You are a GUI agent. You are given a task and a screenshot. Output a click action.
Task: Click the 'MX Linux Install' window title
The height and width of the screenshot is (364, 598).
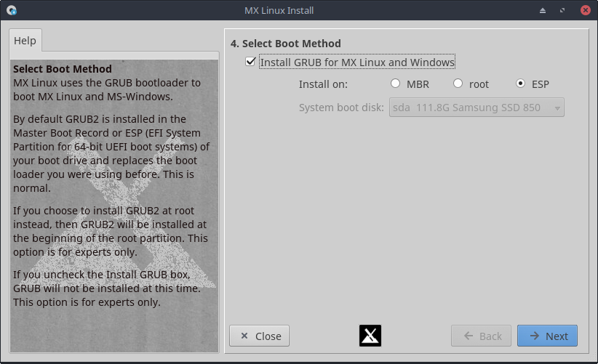(279, 10)
